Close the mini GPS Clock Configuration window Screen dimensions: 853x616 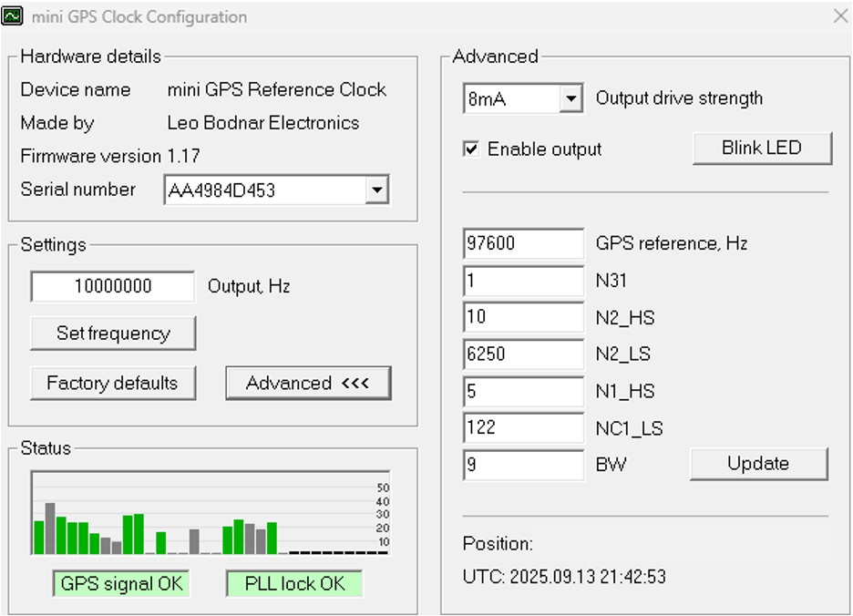click(840, 16)
